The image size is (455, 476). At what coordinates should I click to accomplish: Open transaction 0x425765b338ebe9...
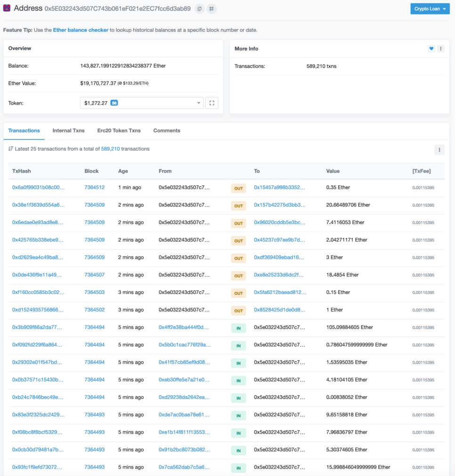pyautogui.click(x=38, y=240)
